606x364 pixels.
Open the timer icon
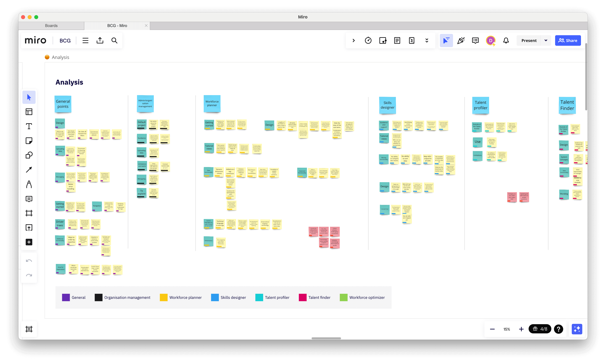368,40
